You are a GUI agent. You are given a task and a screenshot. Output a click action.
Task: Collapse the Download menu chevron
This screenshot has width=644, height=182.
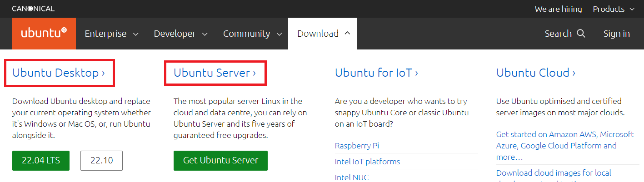pyautogui.click(x=347, y=34)
